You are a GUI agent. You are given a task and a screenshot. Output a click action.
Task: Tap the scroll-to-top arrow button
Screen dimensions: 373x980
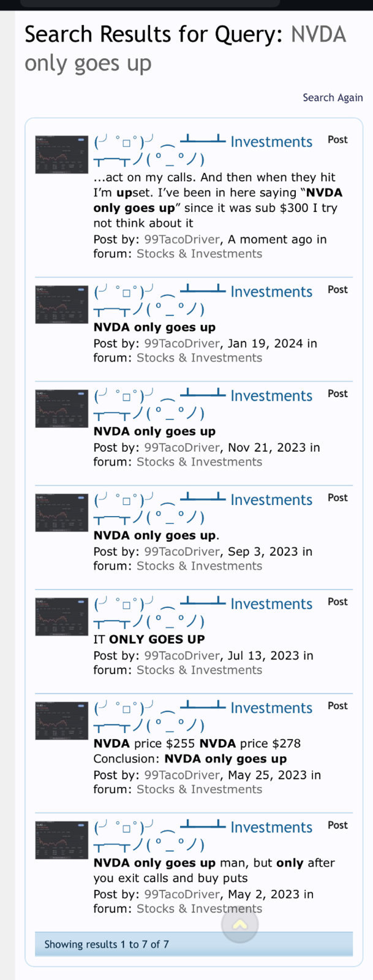point(239,924)
